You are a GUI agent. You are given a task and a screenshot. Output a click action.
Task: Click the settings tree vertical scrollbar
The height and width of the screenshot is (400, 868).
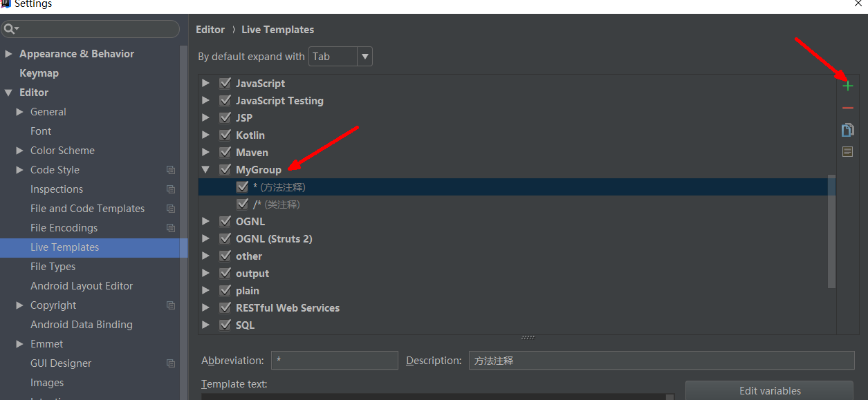point(183,221)
